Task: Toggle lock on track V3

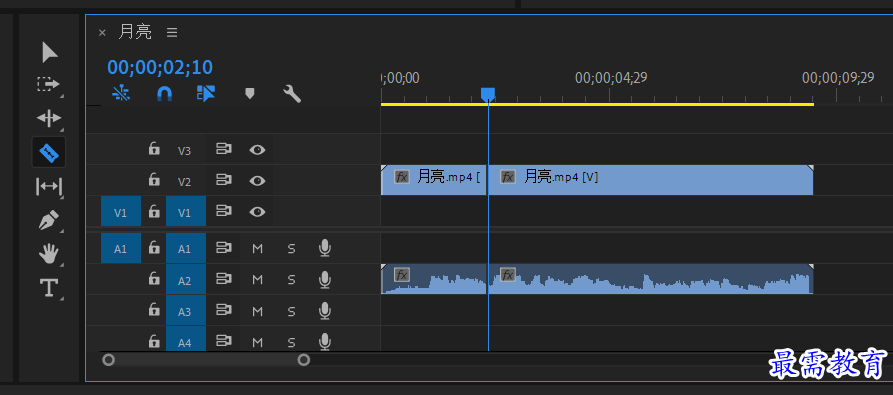Action: [154, 150]
